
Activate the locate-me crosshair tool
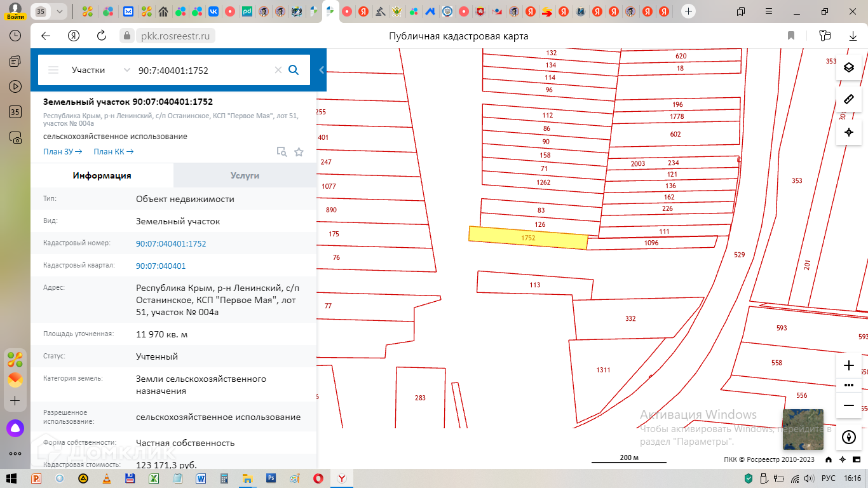(848, 132)
